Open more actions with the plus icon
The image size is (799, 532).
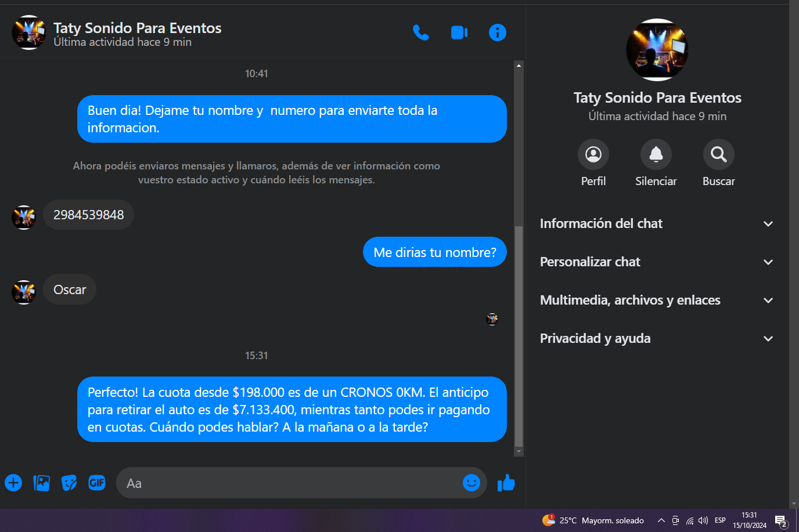click(13, 483)
